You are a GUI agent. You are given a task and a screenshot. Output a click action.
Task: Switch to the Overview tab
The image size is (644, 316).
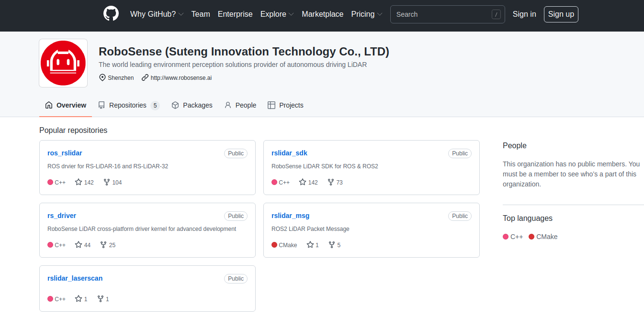(66, 105)
